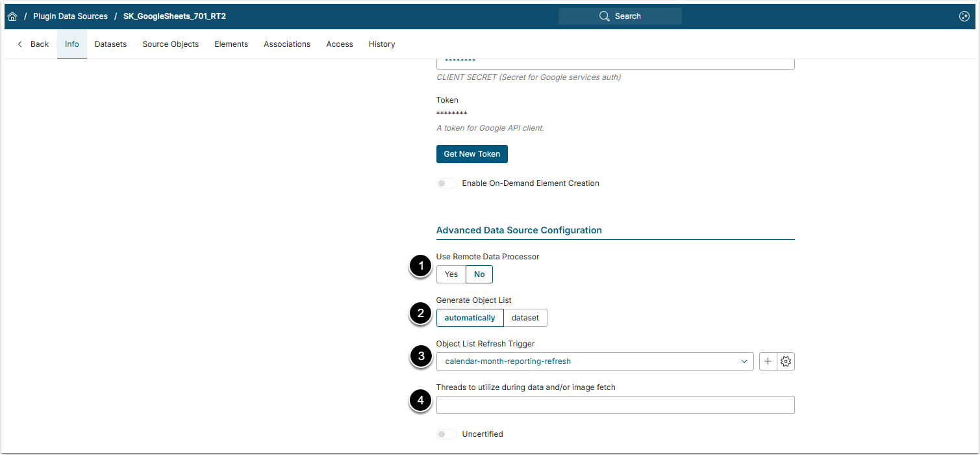Switch to the Datasets tab

pos(110,44)
